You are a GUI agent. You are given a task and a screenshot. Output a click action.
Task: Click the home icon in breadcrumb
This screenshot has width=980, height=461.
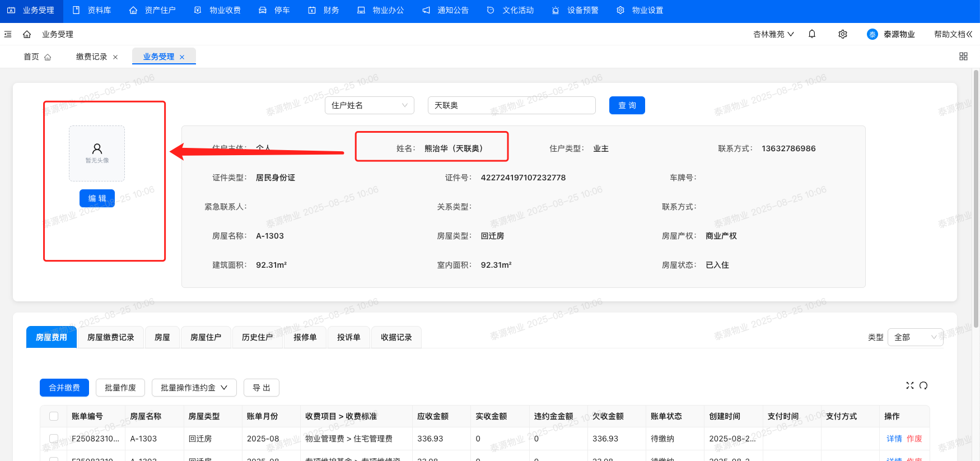click(x=27, y=34)
